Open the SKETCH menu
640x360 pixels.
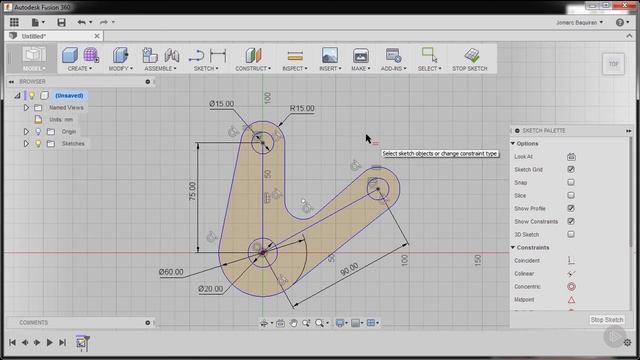206,69
